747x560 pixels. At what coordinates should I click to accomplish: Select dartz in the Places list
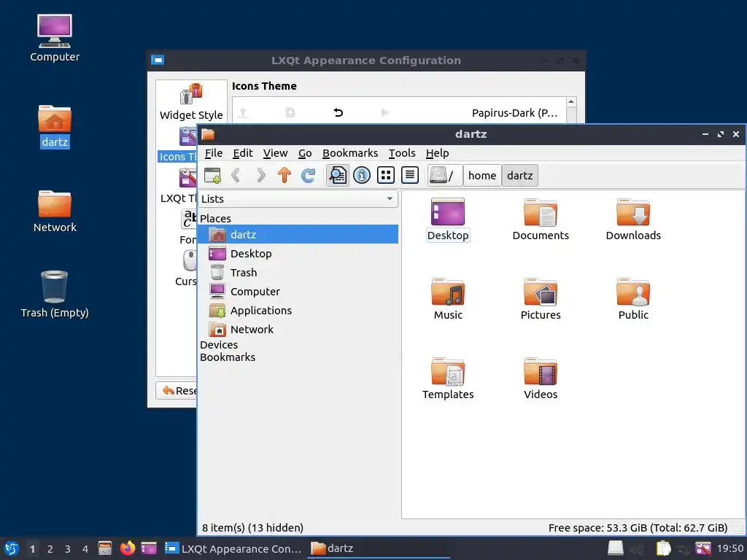click(x=298, y=234)
